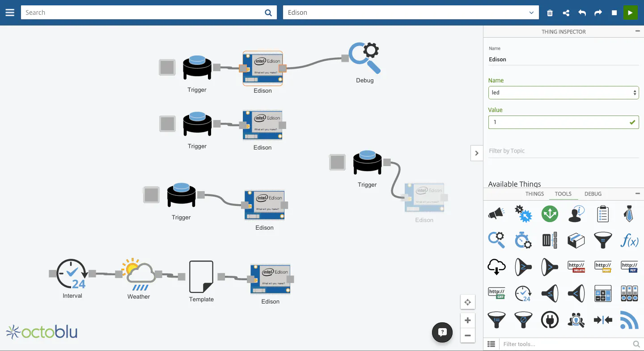Select the Weather node on canvas
644x351 pixels.
(x=139, y=274)
